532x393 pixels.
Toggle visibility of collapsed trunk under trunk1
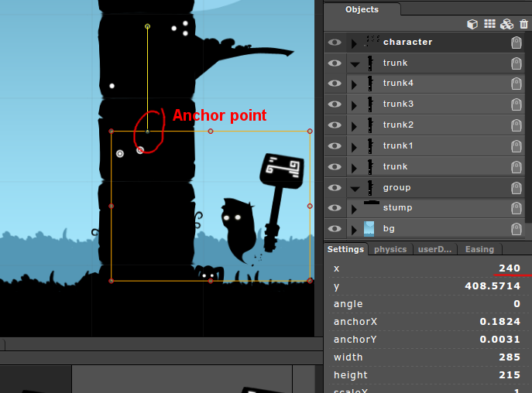(335, 167)
